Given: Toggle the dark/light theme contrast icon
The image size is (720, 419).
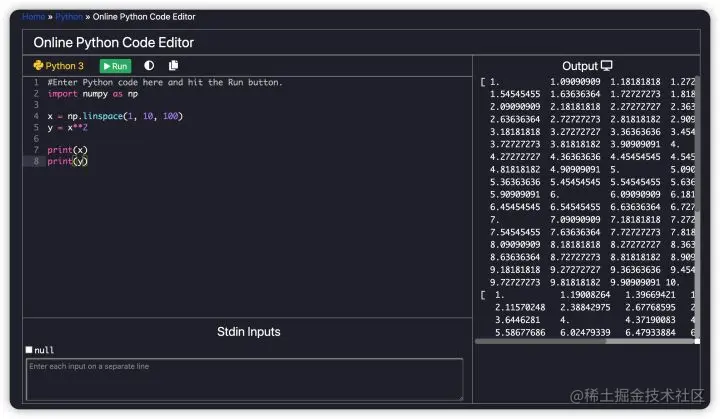Looking at the screenshot, I should [x=149, y=65].
